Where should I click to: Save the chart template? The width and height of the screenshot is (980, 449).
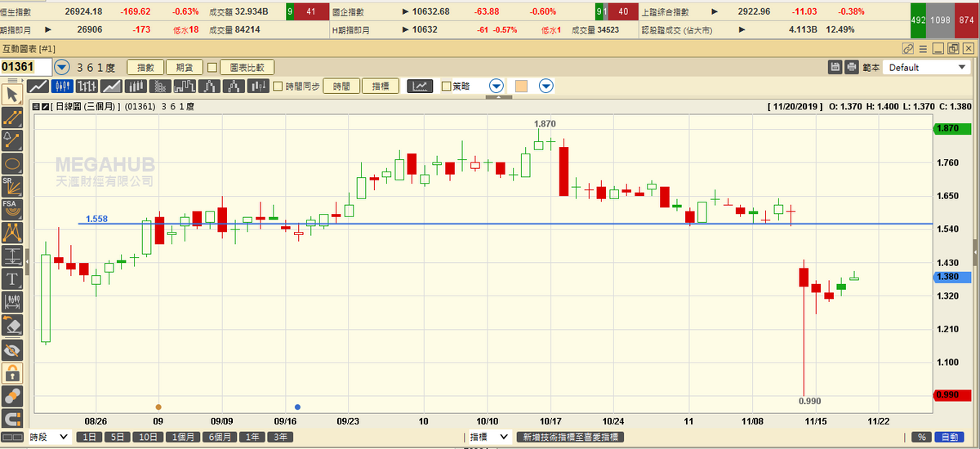(835, 67)
